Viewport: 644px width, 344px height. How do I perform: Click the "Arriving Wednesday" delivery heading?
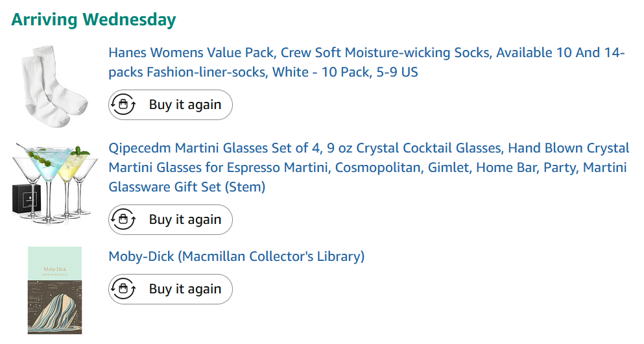point(93,19)
